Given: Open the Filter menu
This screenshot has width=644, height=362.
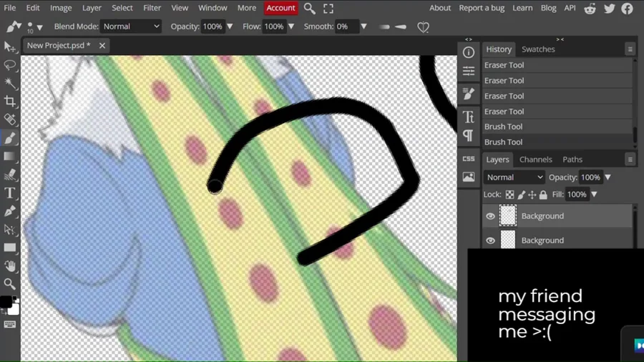Looking at the screenshot, I should click(152, 8).
